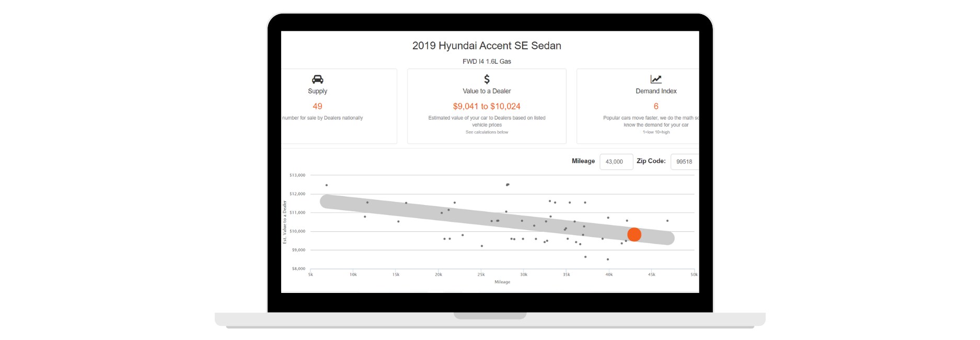Click the FWD I4 1.6L Gas subtitle

click(487, 61)
